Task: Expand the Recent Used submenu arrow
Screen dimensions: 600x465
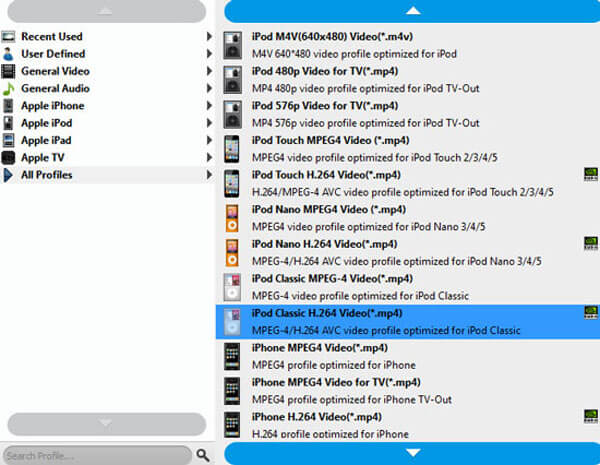Action: point(209,36)
